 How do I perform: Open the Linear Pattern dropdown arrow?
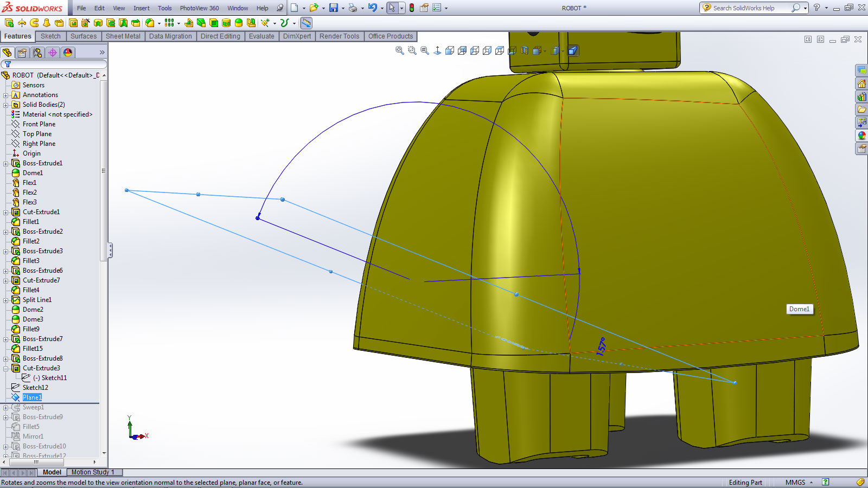point(178,23)
